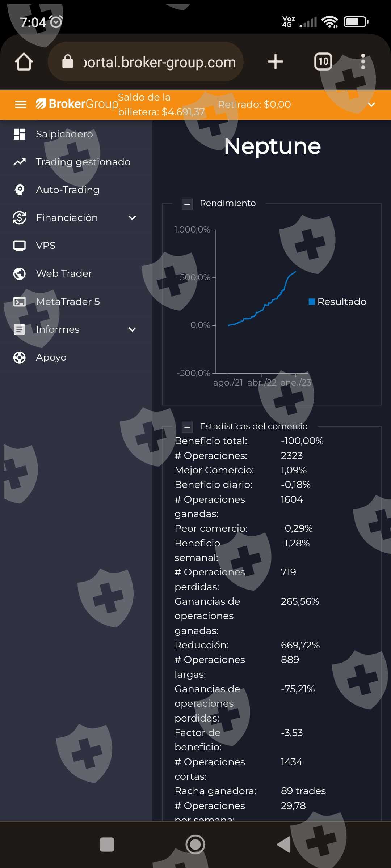Collapse Estadísticas del comercio section
This screenshot has width=391, height=868.
(187, 427)
